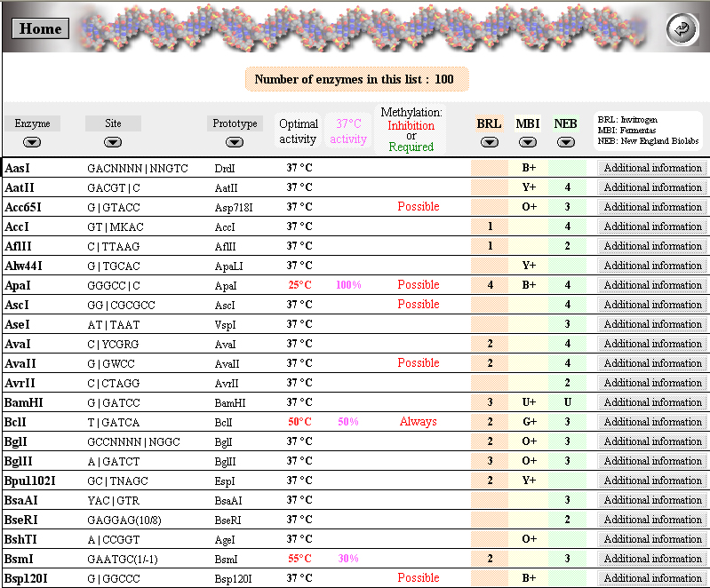
Task: Click the MBI B+ cell for AasI
Action: (x=529, y=168)
